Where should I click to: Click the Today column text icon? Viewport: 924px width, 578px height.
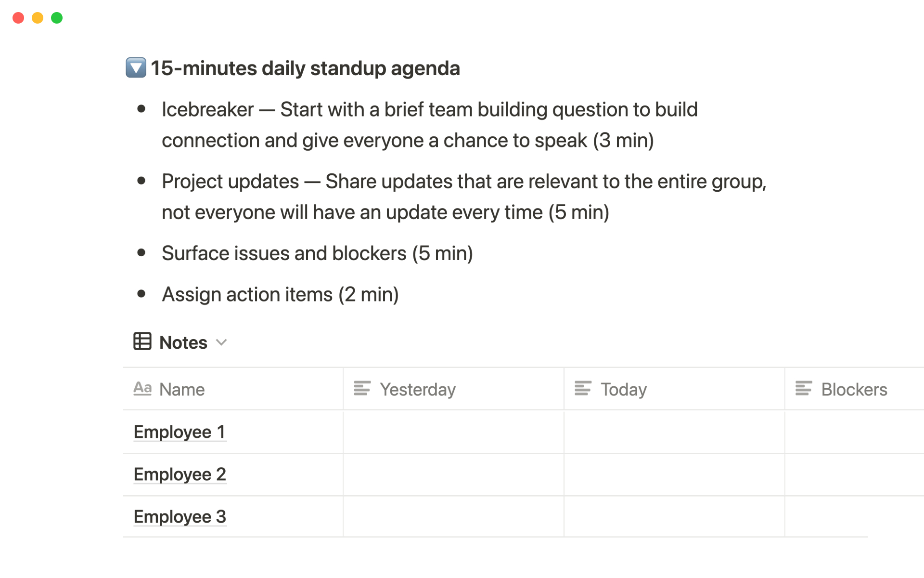(x=583, y=388)
